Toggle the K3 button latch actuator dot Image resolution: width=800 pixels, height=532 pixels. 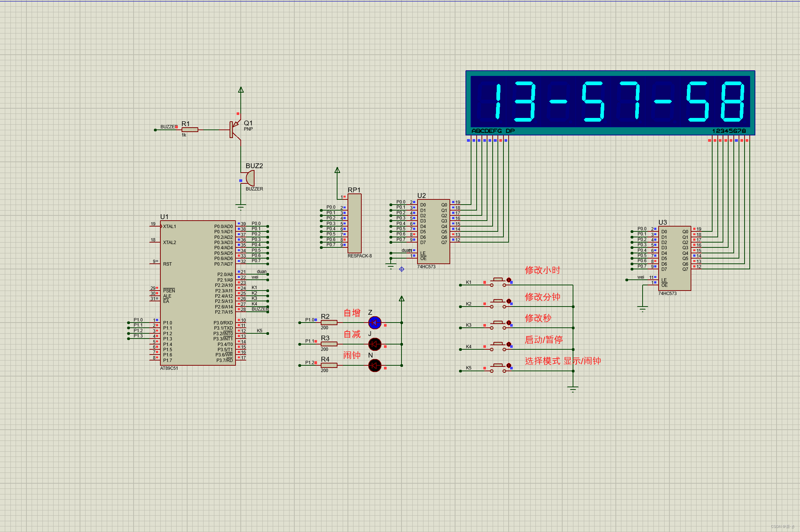pos(509,323)
